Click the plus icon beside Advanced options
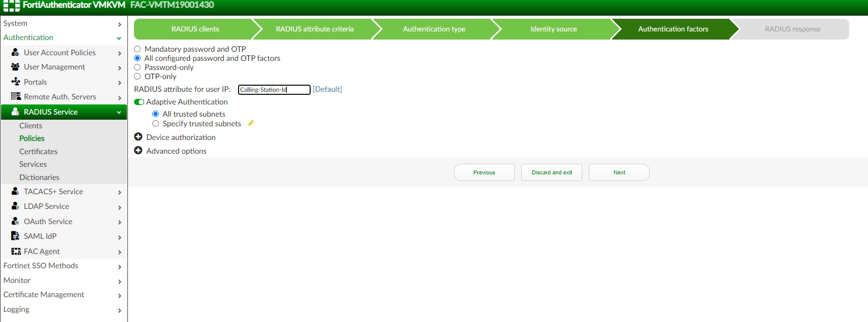The height and width of the screenshot is (322, 868). click(138, 151)
